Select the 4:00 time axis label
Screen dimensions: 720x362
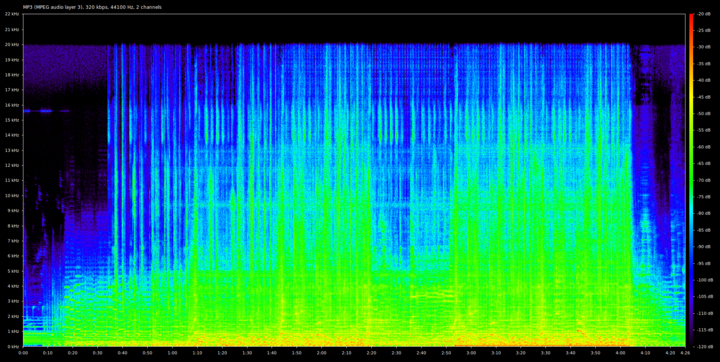[620, 353]
